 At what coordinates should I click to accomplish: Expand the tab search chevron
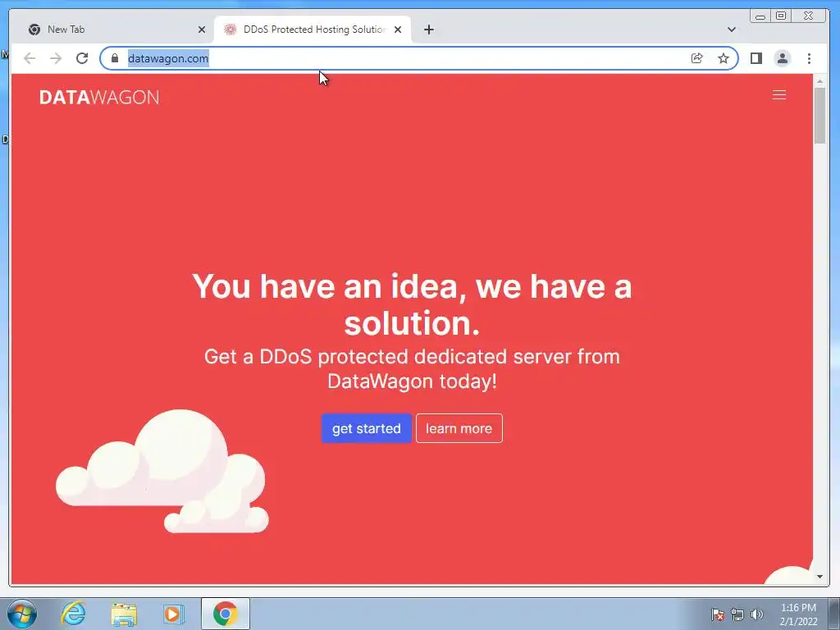pyautogui.click(x=731, y=30)
